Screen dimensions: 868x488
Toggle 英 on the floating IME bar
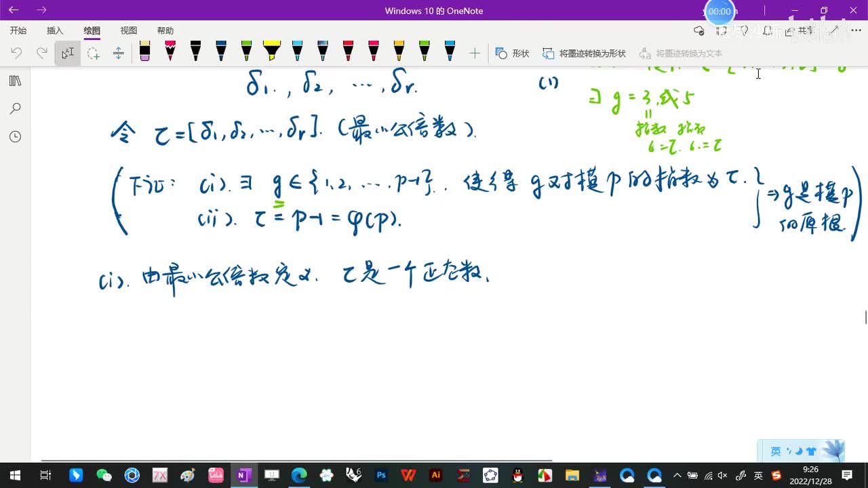[x=776, y=451]
